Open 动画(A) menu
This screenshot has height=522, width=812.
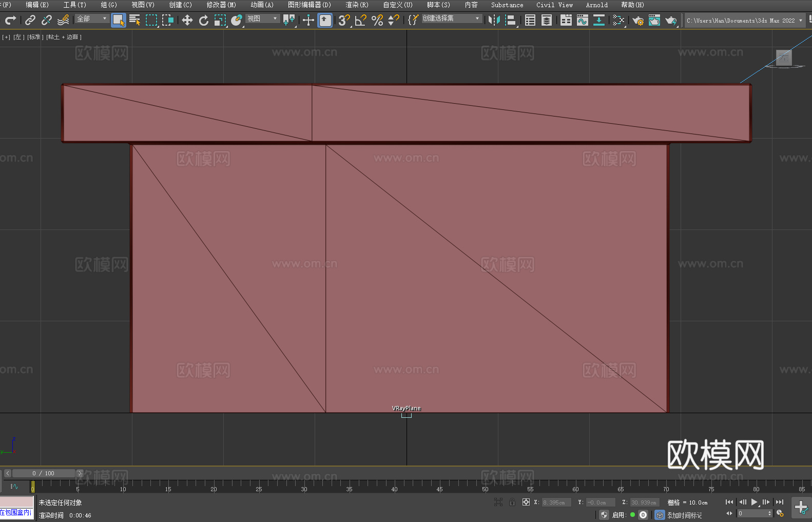tap(262, 5)
